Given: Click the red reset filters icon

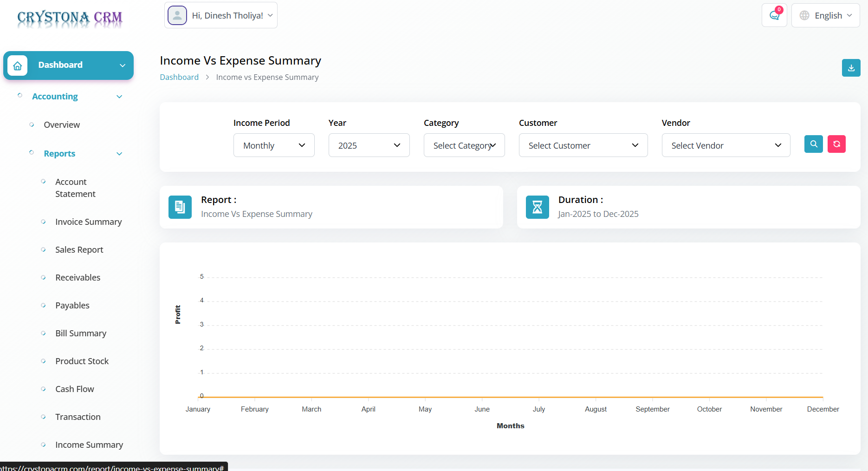Looking at the screenshot, I should click(836, 144).
